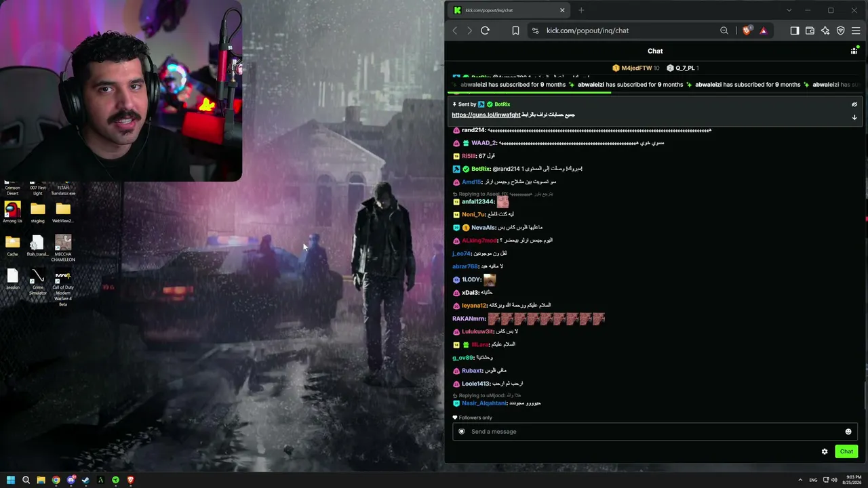The width and height of the screenshot is (868, 488).
Task: Click BotRix sender name in pinned message
Action: (502, 104)
